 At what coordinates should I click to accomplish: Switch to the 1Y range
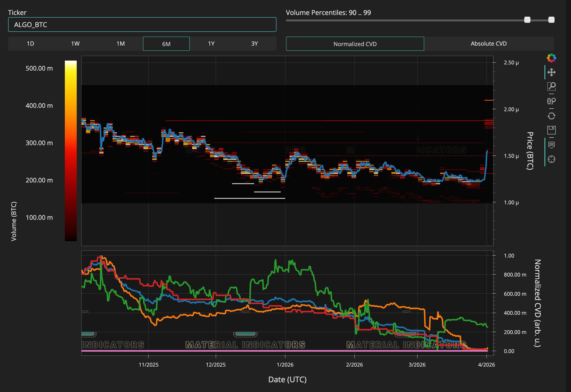point(211,44)
